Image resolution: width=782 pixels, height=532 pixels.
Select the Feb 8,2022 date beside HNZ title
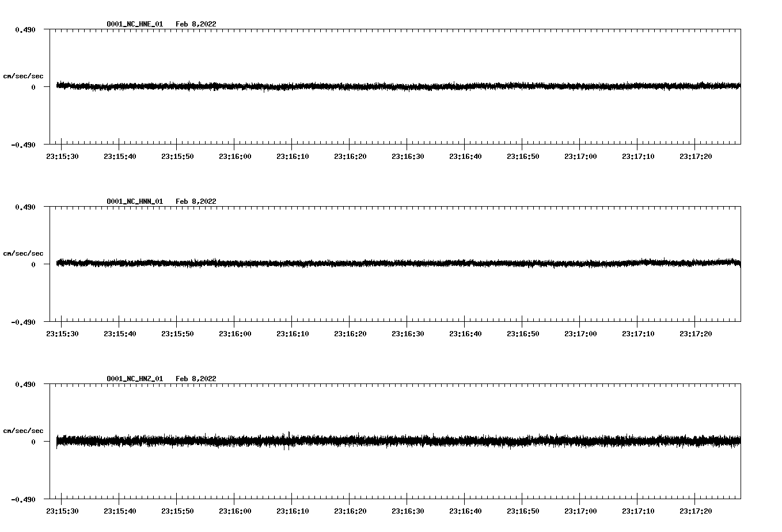pyautogui.click(x=196, y=379)
